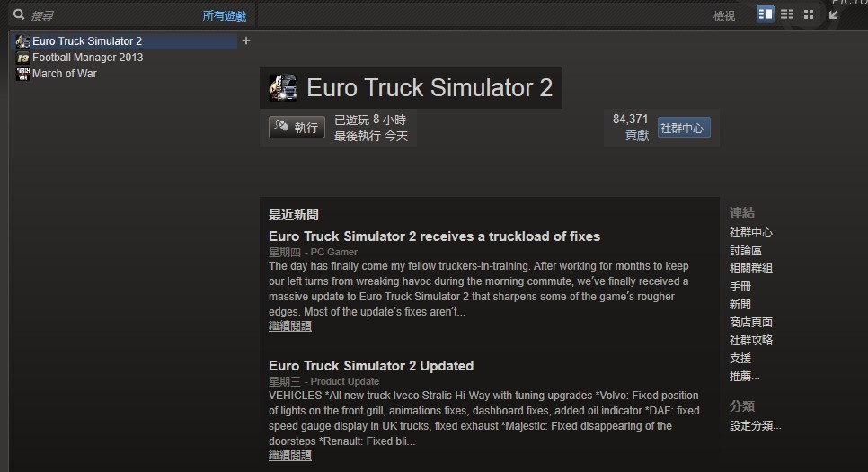
Task: Open 社群中心 blue button
Action: click(684, 128)
